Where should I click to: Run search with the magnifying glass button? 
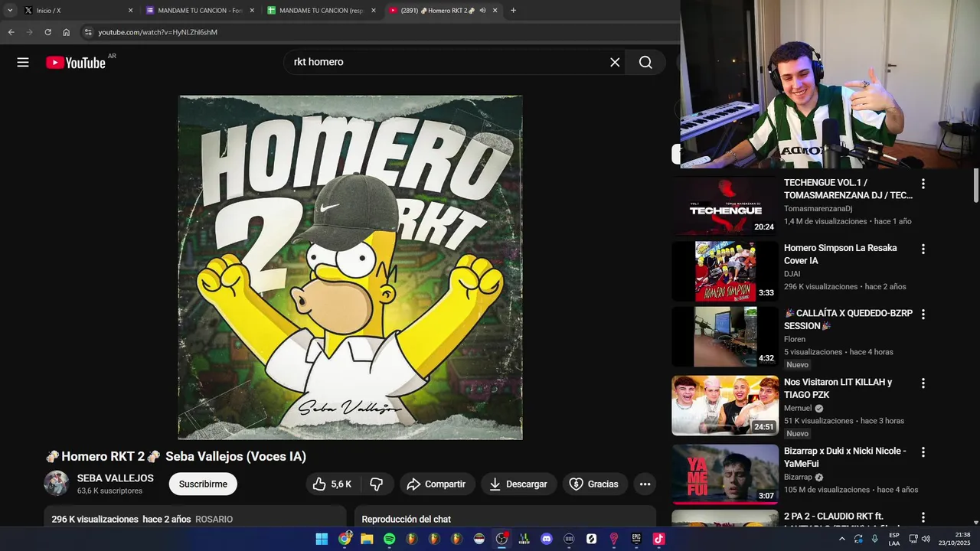tap(645, 63)
